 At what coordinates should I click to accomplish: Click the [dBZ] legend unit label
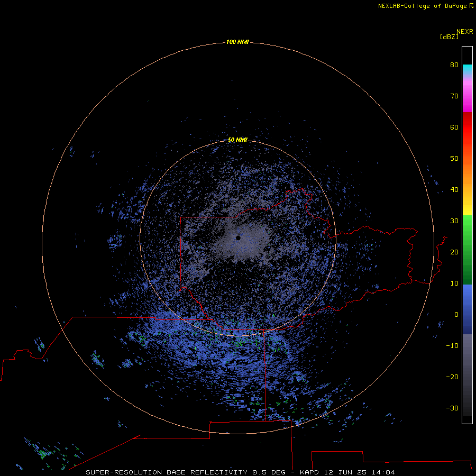449,37
